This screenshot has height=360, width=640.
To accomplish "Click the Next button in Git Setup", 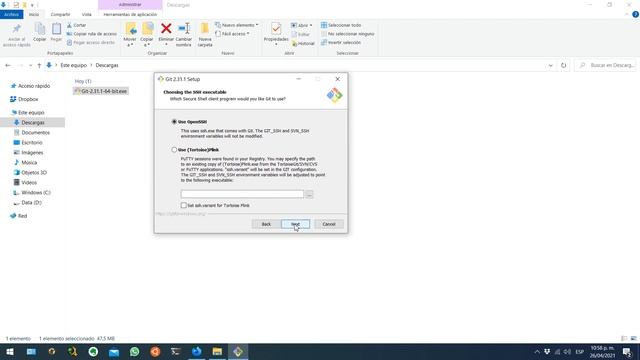I will tap(296, 224).
